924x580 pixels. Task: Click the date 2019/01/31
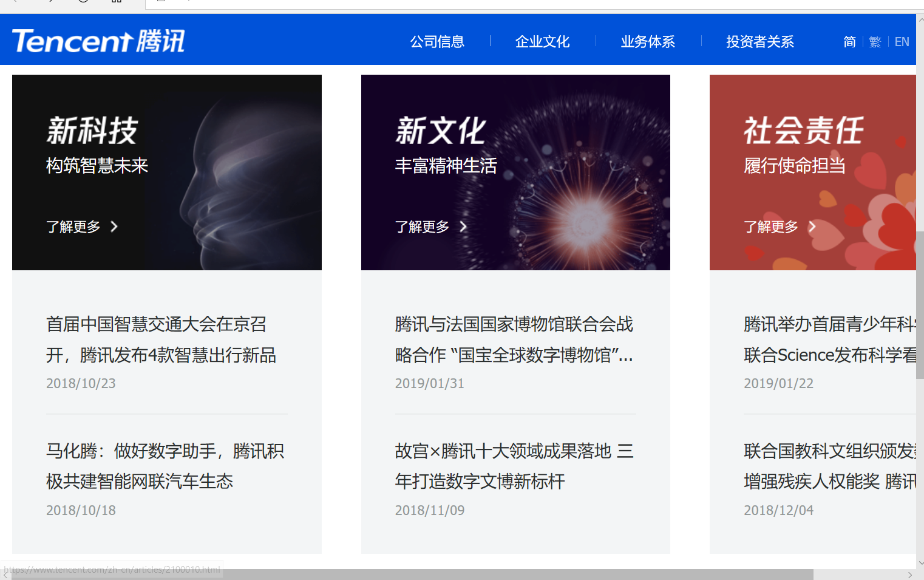pos(430,384)
